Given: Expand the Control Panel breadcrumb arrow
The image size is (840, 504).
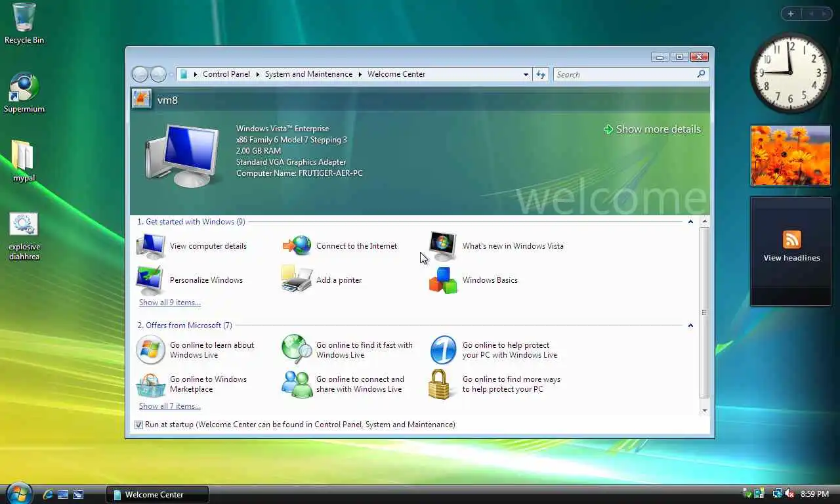Looking at the screenshot, I should pos(257,74).
